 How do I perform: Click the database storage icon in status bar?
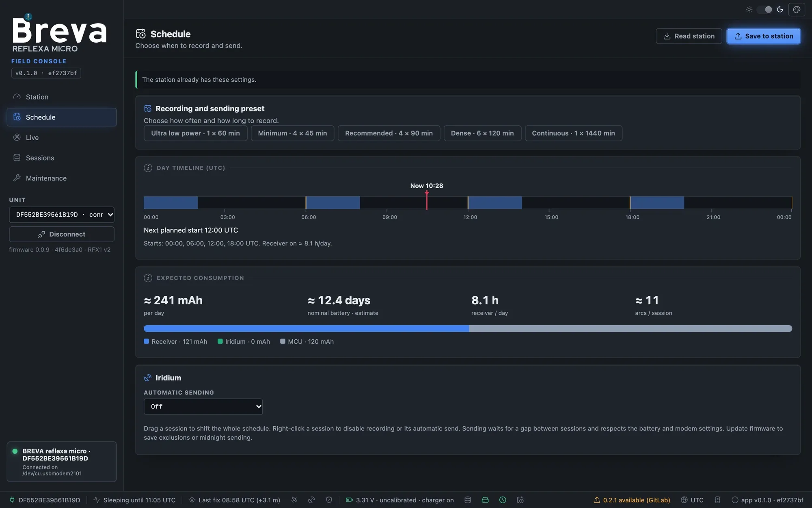click(468, 500)
